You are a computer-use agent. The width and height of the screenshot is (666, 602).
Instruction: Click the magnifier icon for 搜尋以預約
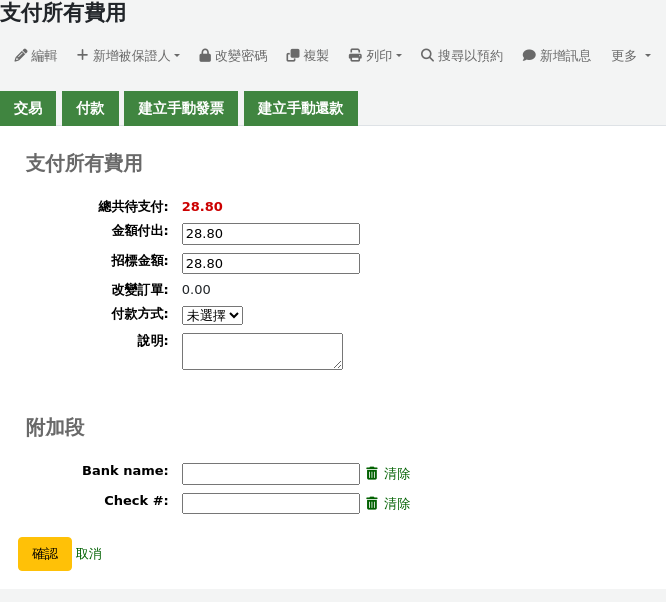tap(427, 56)
